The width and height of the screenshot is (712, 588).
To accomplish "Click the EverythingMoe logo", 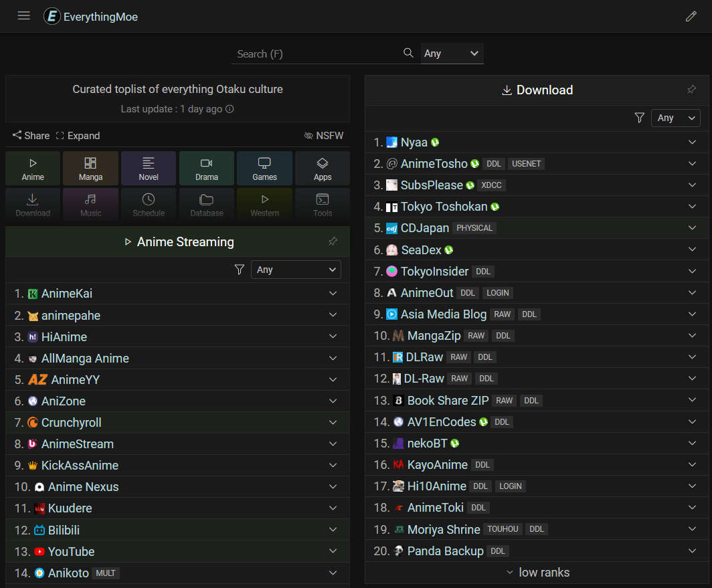I will click(91, 16).
